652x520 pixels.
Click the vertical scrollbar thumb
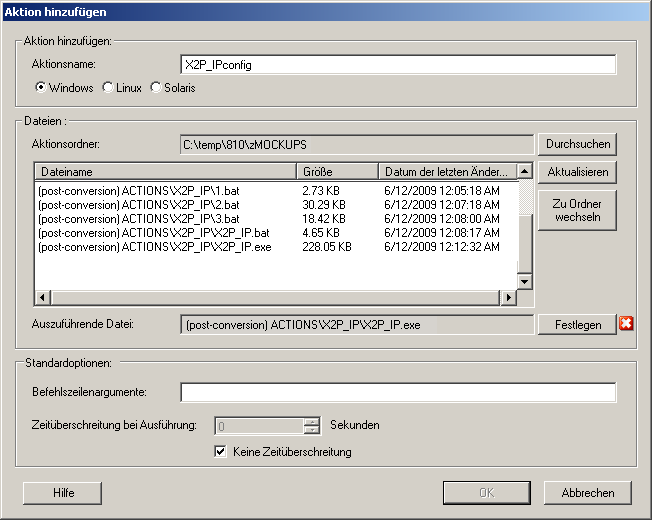tap(525, 244)
